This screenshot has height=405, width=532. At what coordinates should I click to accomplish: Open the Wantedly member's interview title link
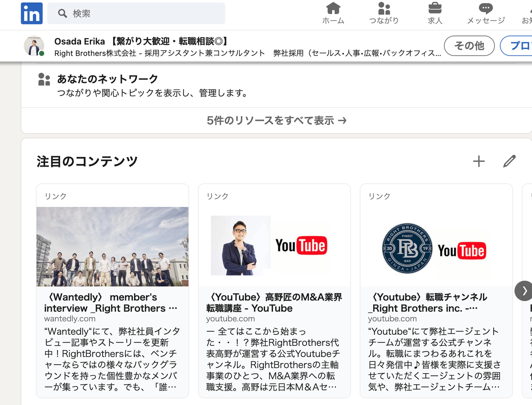click(x=111, y=303)
